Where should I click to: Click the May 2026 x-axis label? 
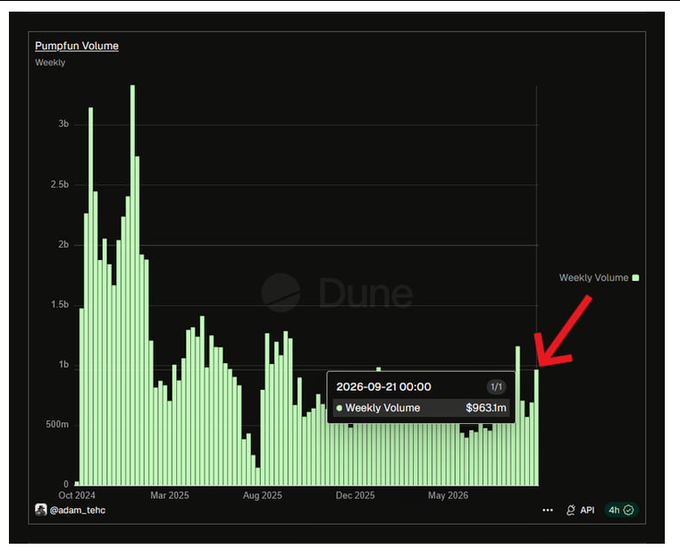tap(448, 495)
